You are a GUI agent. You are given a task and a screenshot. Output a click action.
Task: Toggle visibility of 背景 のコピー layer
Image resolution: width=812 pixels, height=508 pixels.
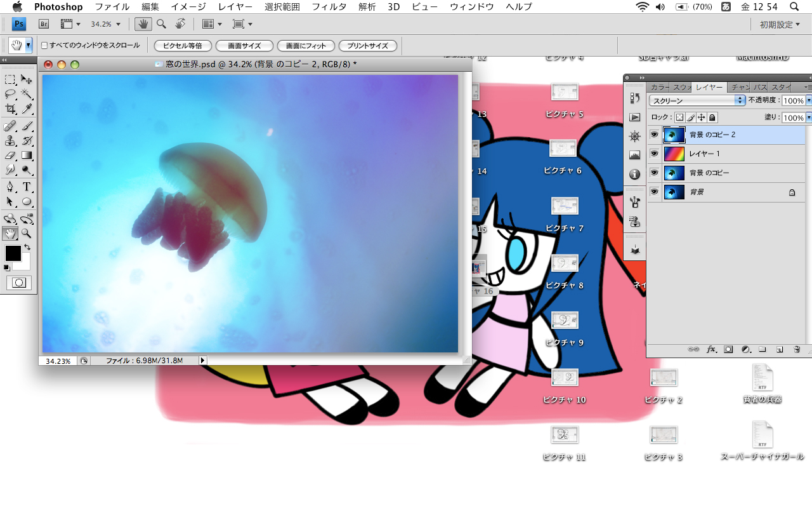[654, 173]
